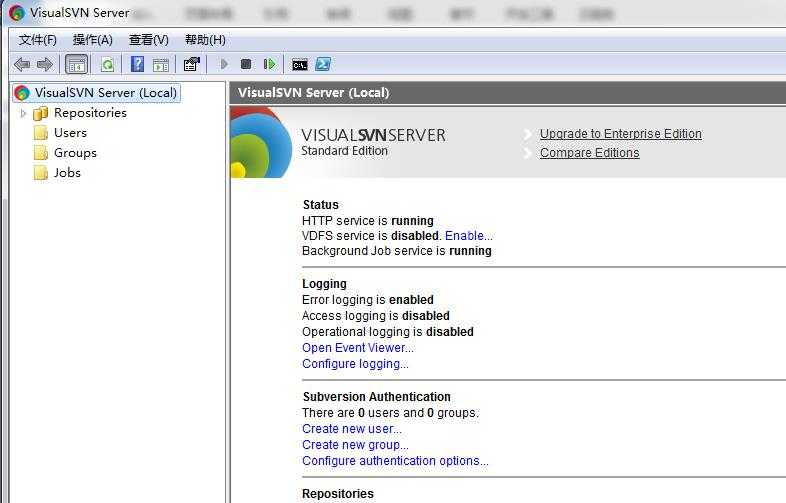Restart the server with restart icon
The image size is (786, 503).
[269, 64]
